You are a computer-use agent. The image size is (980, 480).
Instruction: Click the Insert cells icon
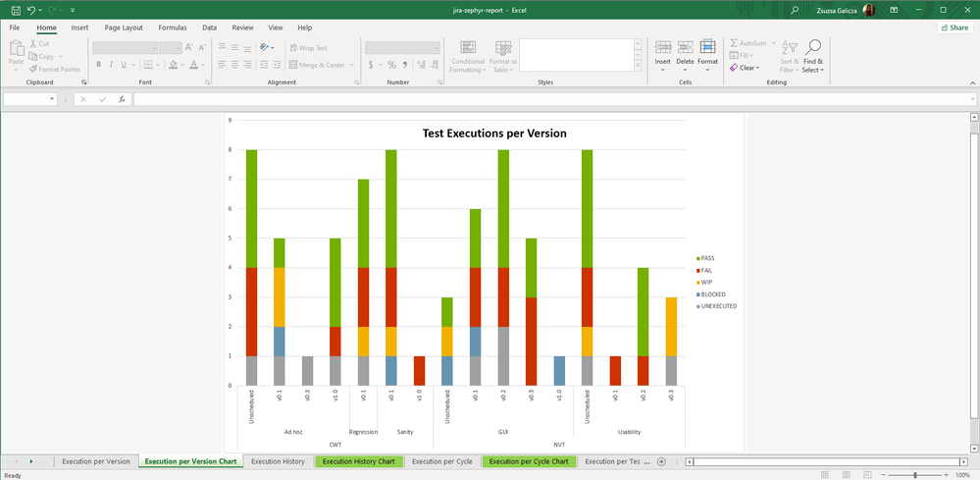pyautogui.click(x=663, y=48)
